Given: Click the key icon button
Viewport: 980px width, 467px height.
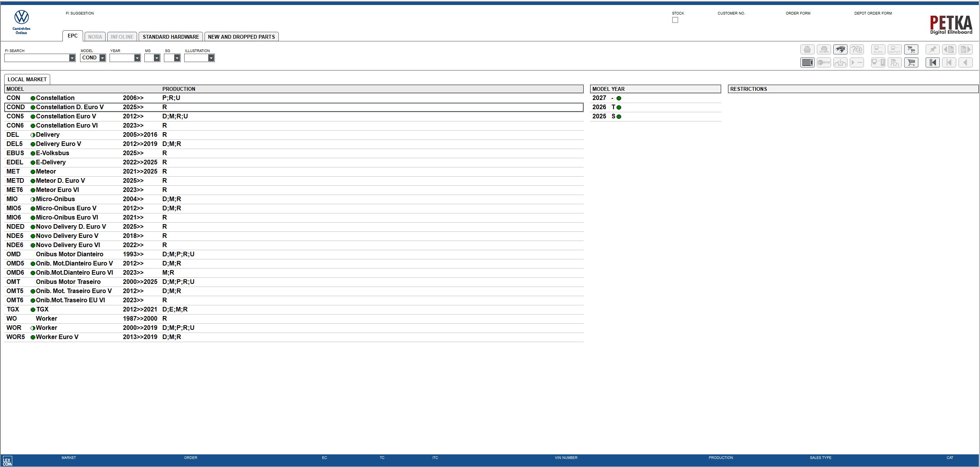Looking at the screenshot, I should [x=823, y=62].
